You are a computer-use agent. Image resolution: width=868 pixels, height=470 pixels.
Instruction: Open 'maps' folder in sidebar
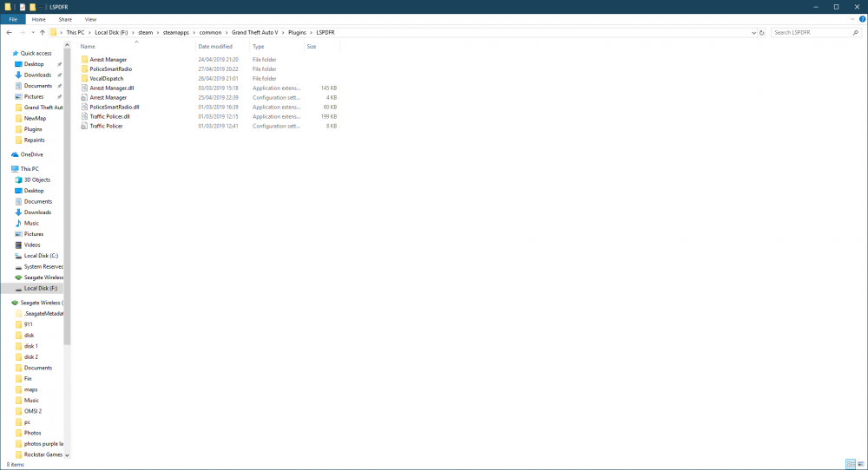(x=30, y=390)
